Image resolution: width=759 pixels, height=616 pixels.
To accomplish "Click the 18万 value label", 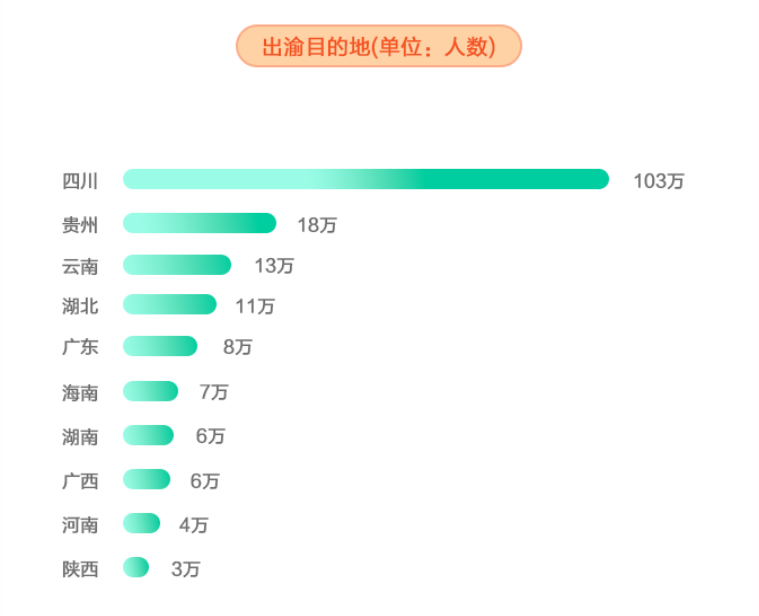I will pos(317,225).
